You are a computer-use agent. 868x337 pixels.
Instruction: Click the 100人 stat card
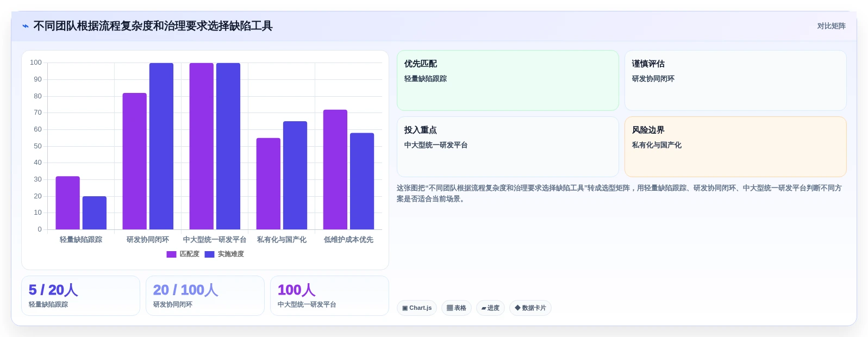point(329,296)
